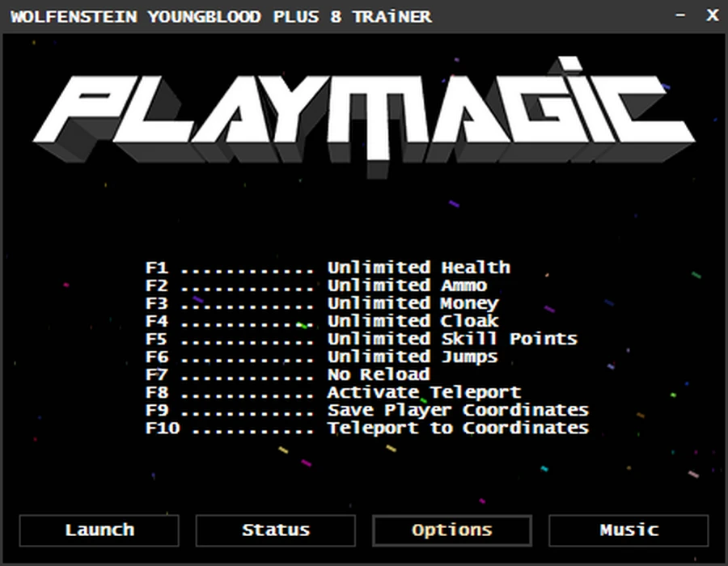Click Save Player Coordinates
728x566 pixels.
[x=458, y=410]
